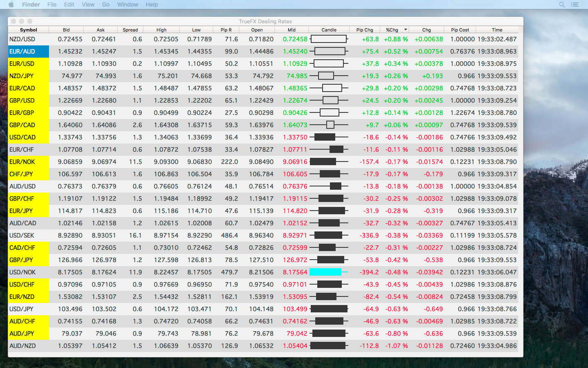
Task: Sort by Chg column header
Action: point(426,30)
